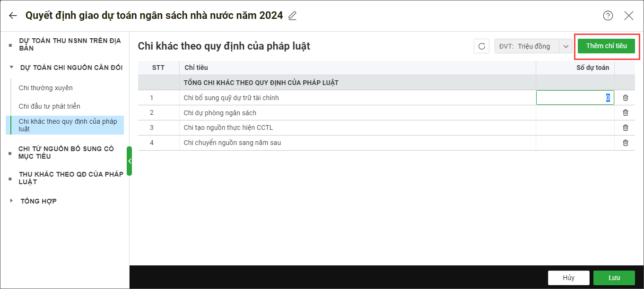Click the 'Số dự toán' cell for row 2
Screen dimensions: 644x289
click(574, 113)
